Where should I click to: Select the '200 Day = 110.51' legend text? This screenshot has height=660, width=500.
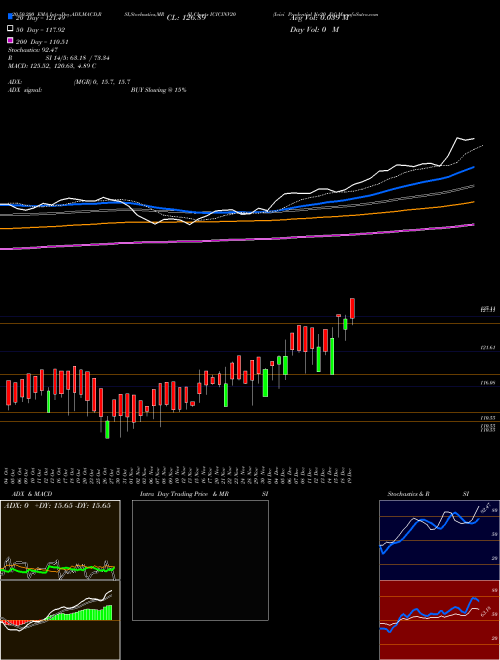[x=42, y=42]
